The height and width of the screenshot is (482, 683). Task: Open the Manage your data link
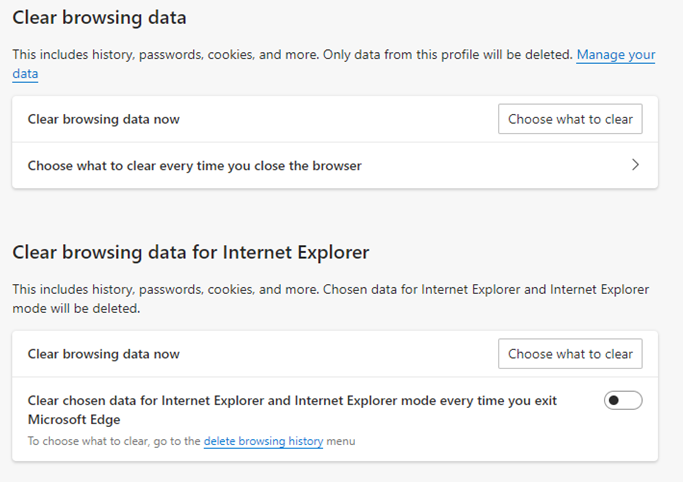click(615, 55)
